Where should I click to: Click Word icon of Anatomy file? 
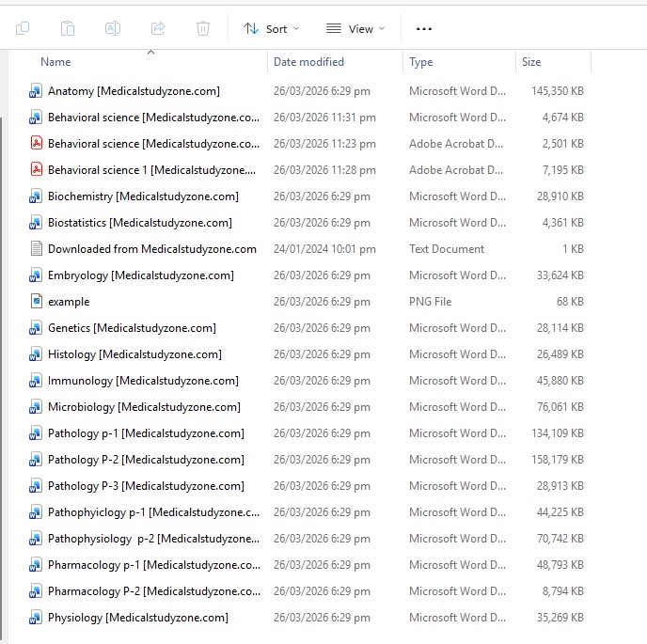[x=36, y=91]
